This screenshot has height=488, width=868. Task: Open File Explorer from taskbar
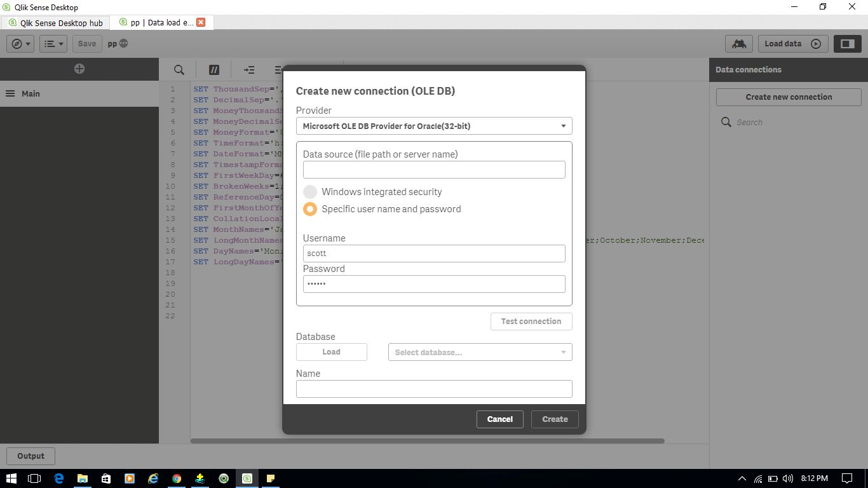pos(83,478)
